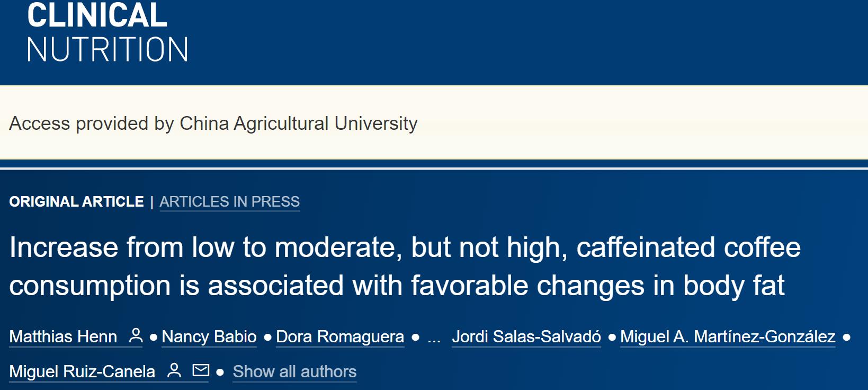Click the bullet before Show all authors

click(220, 372)
